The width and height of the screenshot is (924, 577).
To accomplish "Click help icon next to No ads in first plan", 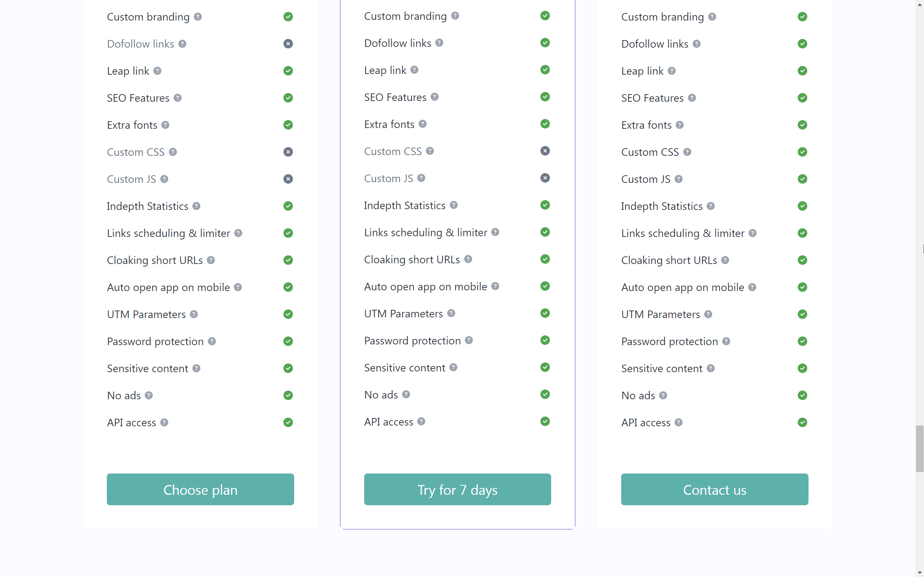I will pos(149,395).
